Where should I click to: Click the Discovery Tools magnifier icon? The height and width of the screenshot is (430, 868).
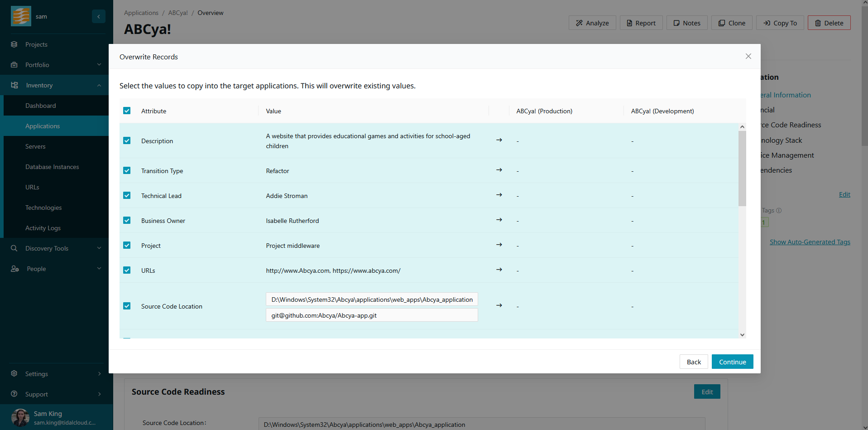tap(14, 248)
